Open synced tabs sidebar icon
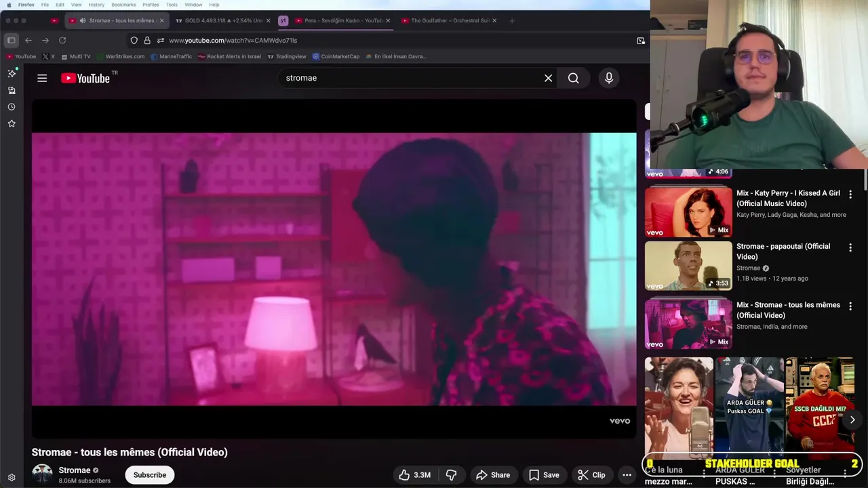 click(12, 90)
